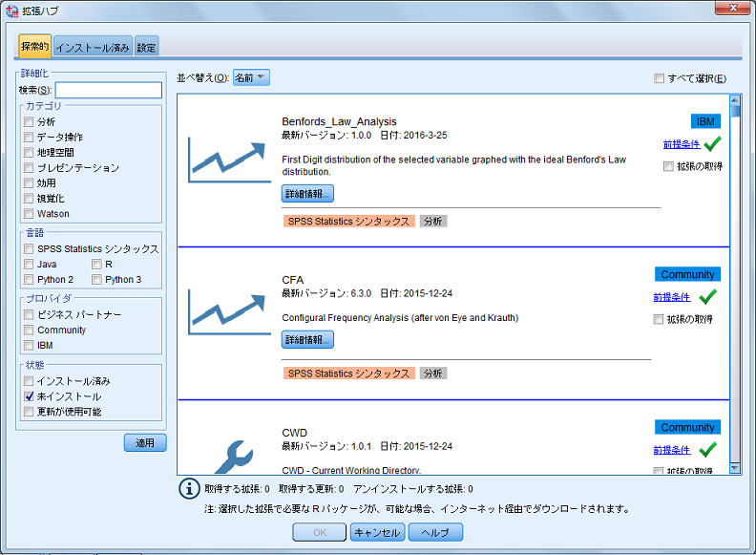
Task: Click 詳細情報 button for Benfords_Law_Analysis
Action: coord(307,193)
